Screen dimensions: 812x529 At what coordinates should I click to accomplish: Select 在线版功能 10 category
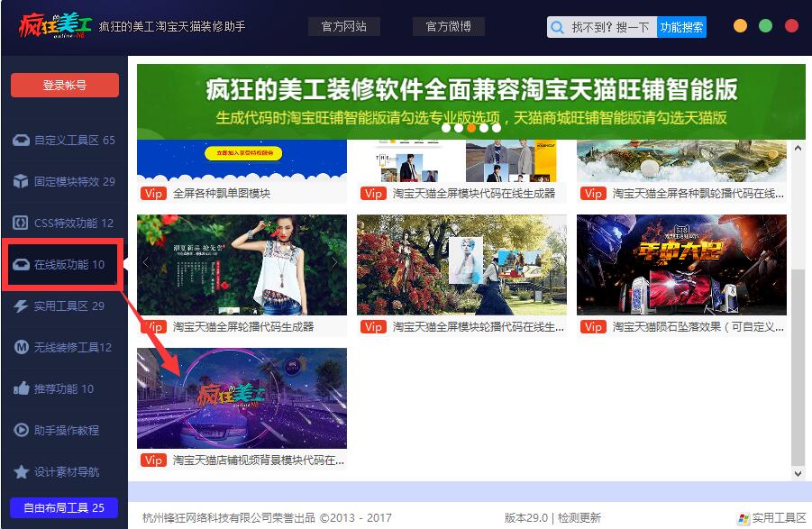tap(63, 265)
